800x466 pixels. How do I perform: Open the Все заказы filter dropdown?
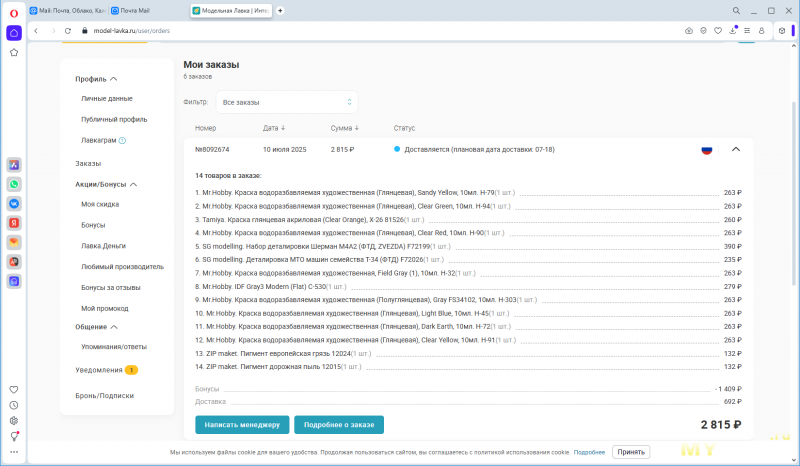coord(287,102)
